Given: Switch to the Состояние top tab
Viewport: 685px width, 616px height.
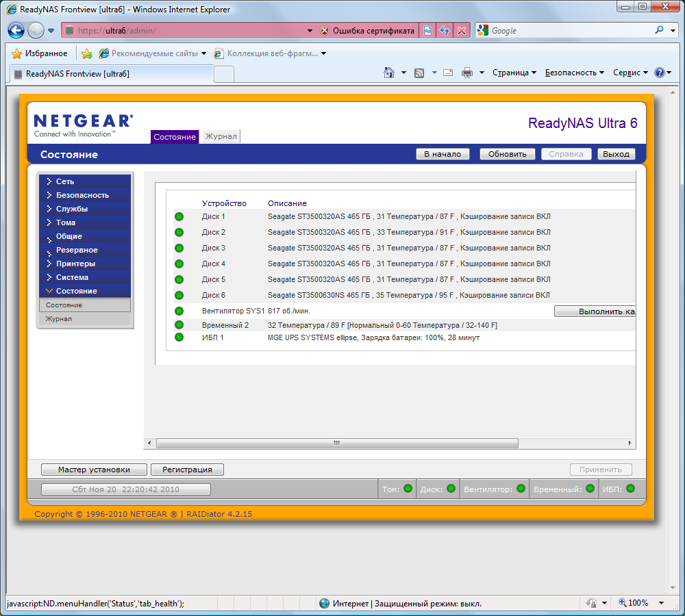Looking at the screenshot, I should click(174, 137).
